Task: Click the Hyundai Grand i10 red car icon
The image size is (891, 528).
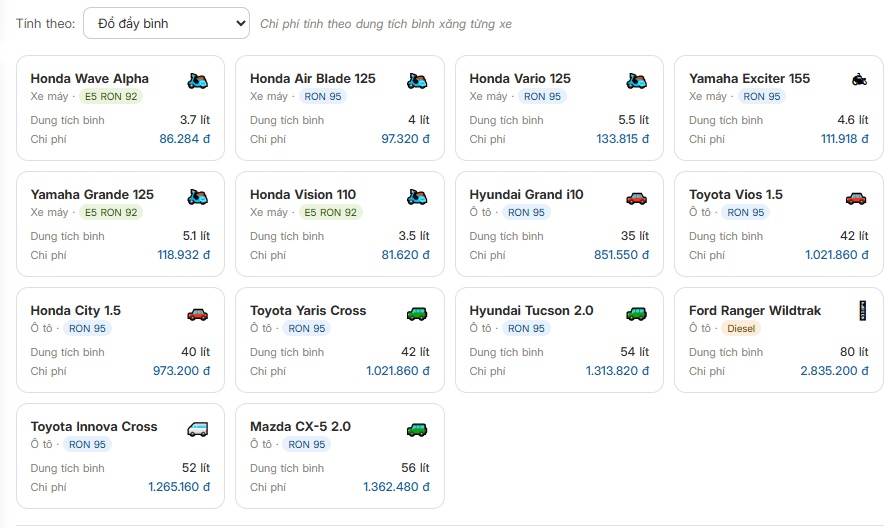Action: (x=636, y=197)
